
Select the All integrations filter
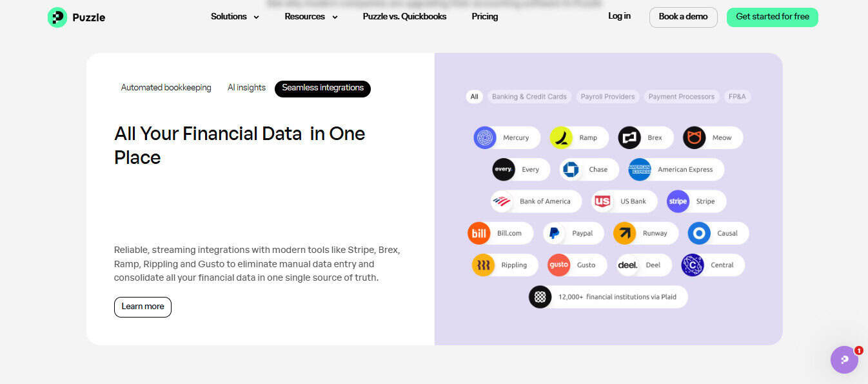[x=475, y=97]
